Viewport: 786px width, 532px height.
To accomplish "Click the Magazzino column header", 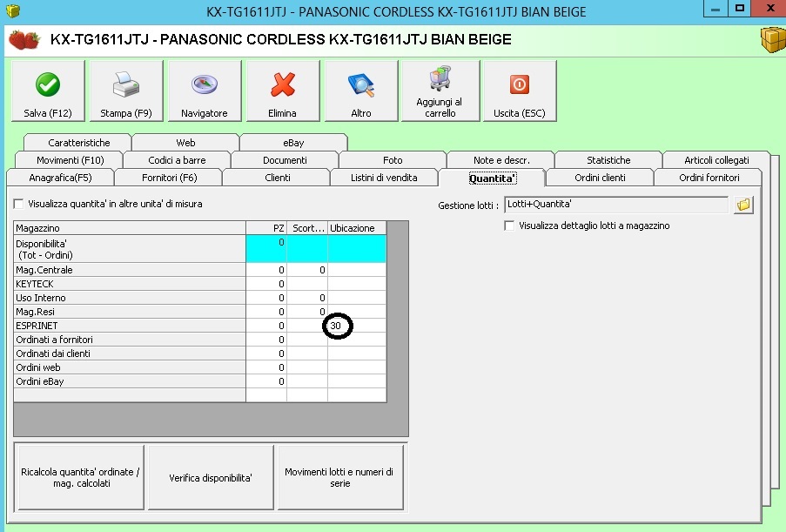I will [x=130, y=228].
